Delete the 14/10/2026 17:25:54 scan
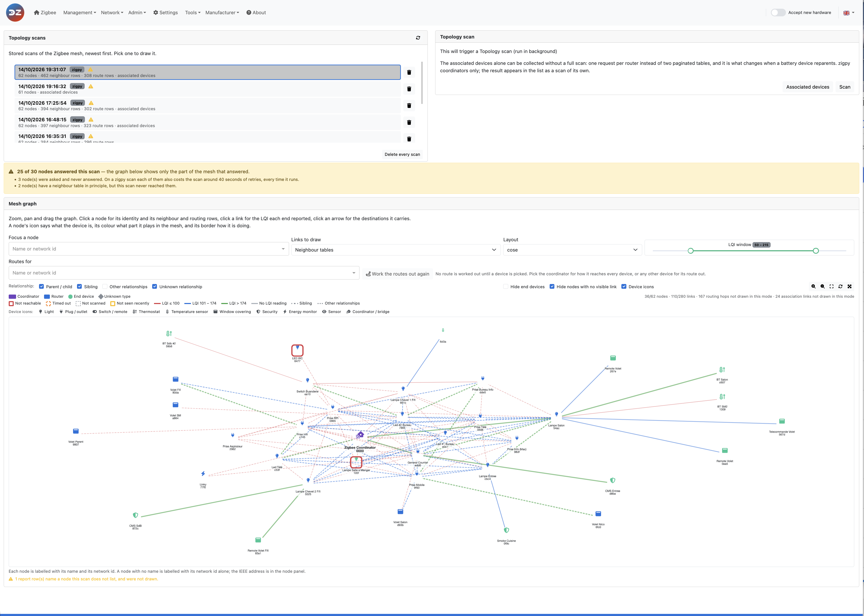The image size is (864, 616). point(409,105)
